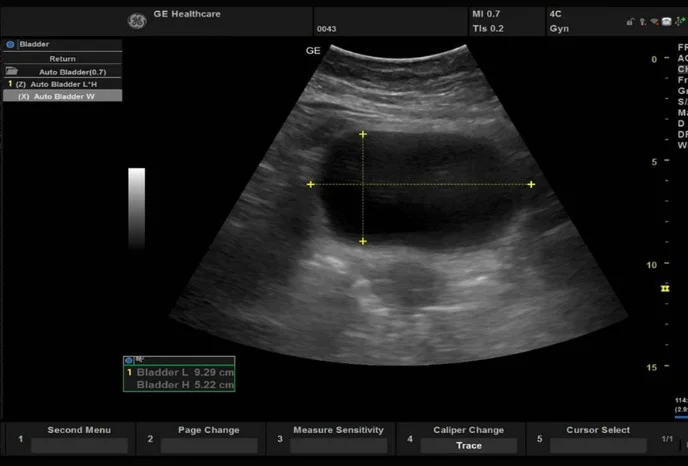Select Auto Bladder L*H measurement

click(x=66, y=84)
